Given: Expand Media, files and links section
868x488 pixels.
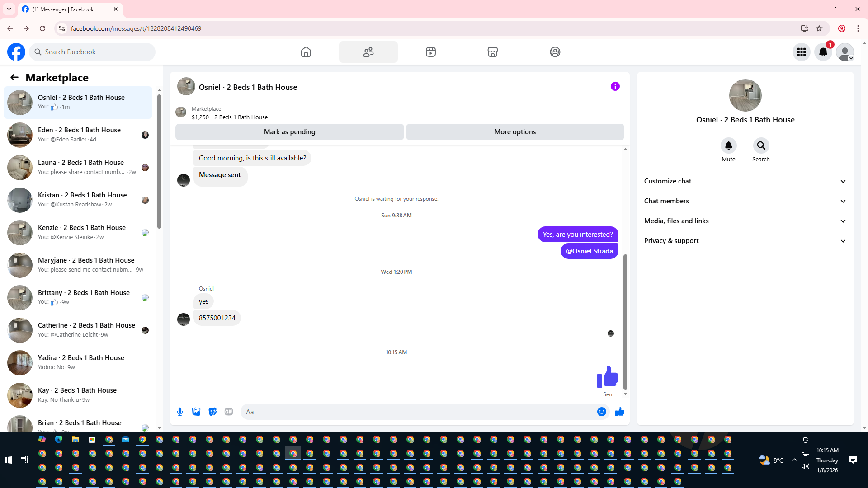Looking at the screenshot, I should click(745, 221).
